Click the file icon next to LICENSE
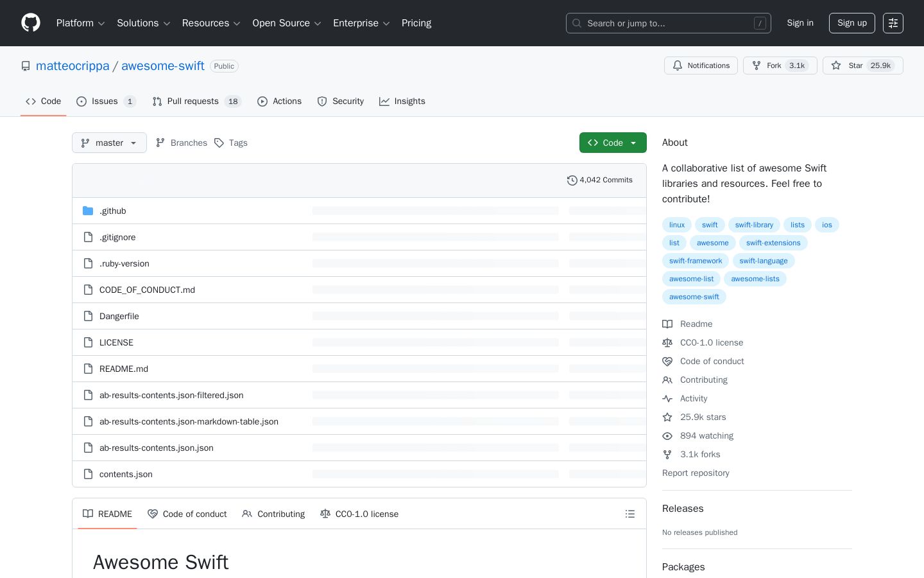This screenshot has width=924, height=578. tap(88, 342)
